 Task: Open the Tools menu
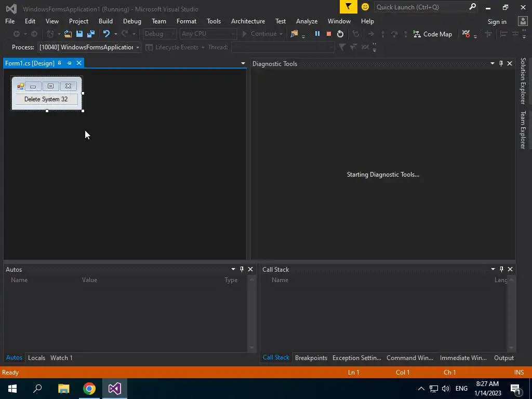point(214,21)
